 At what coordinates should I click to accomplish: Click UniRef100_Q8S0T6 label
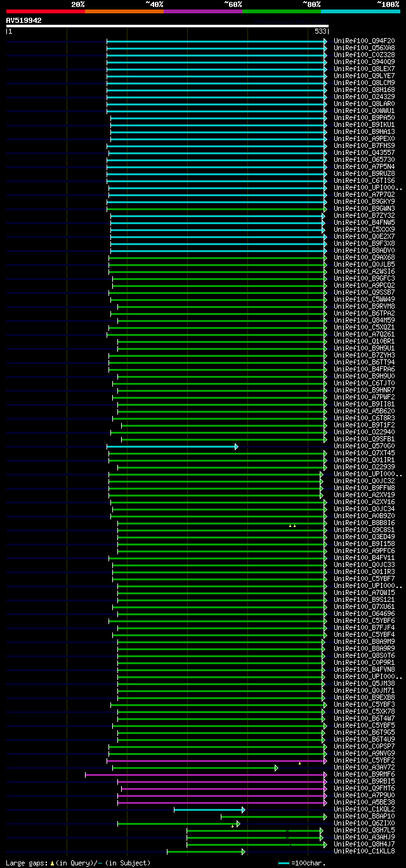pos(364,655)
